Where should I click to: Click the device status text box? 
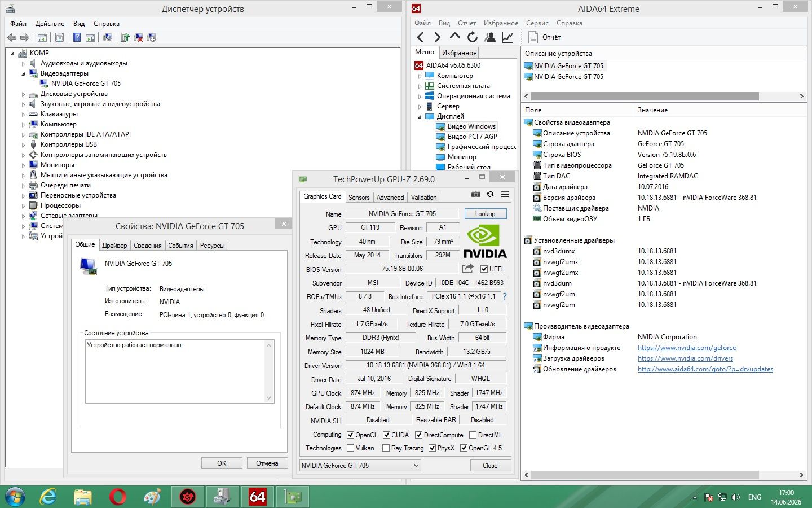coord(180,371)
